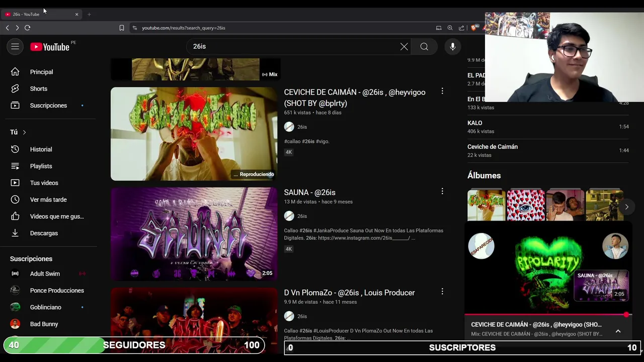Open D Vn PlomaZo video thumbnail

point(194,320)
